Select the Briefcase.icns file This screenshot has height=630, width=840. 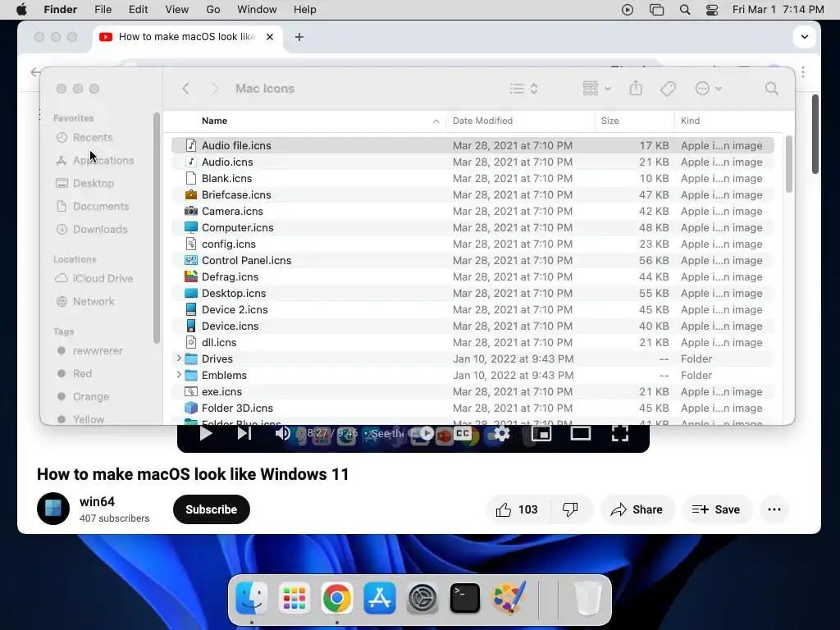472,194
